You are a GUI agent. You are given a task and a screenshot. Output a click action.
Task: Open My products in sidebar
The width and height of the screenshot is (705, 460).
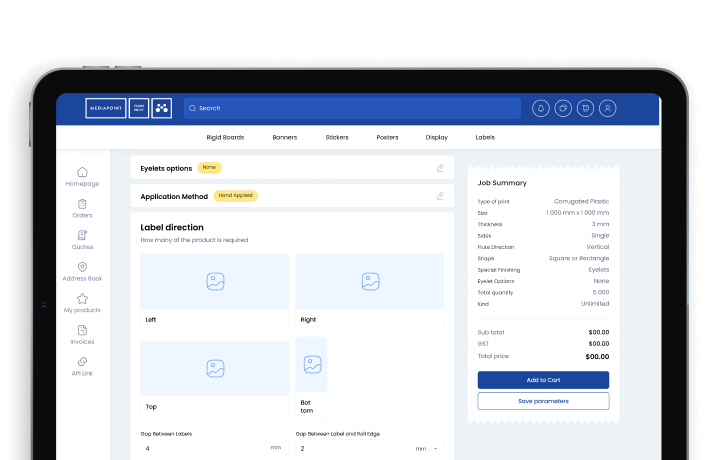click(x=82, y=303)
